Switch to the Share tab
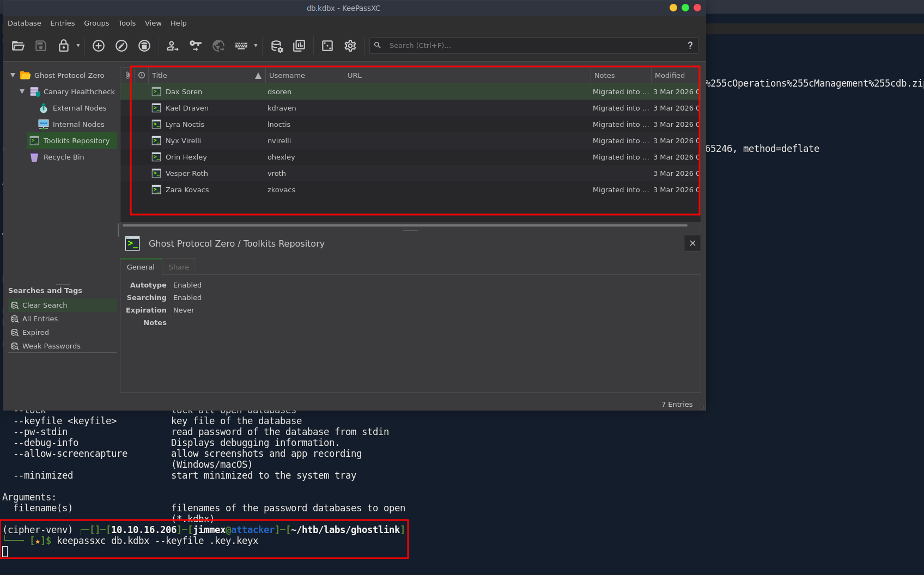Image resolution: width=924 pixels, height=575 pixels. (179, 267)
